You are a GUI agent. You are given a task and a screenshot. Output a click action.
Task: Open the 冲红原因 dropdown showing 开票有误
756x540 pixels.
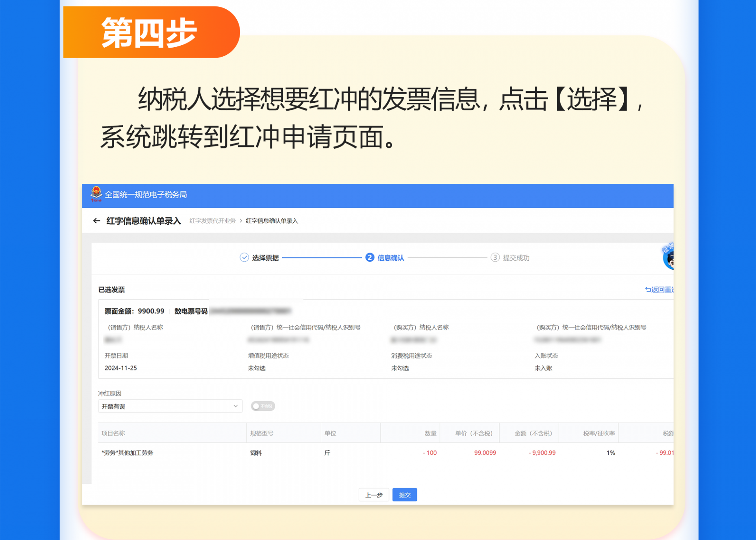coord(165,406)
